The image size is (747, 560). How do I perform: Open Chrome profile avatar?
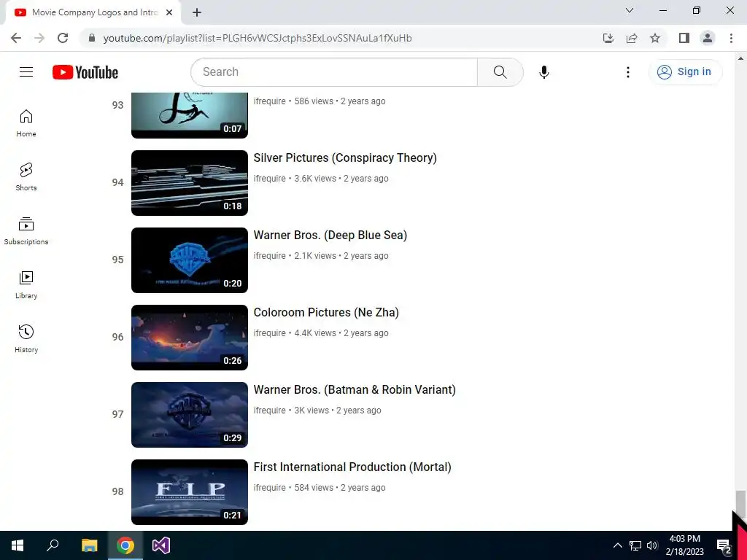708,38
